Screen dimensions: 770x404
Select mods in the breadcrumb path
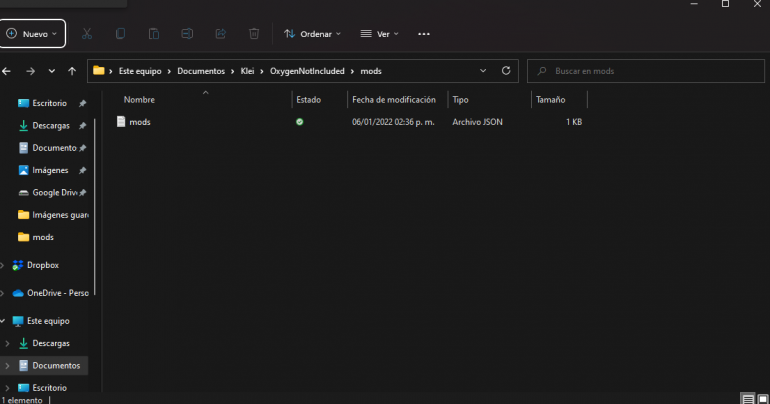[x=371, y=71]
